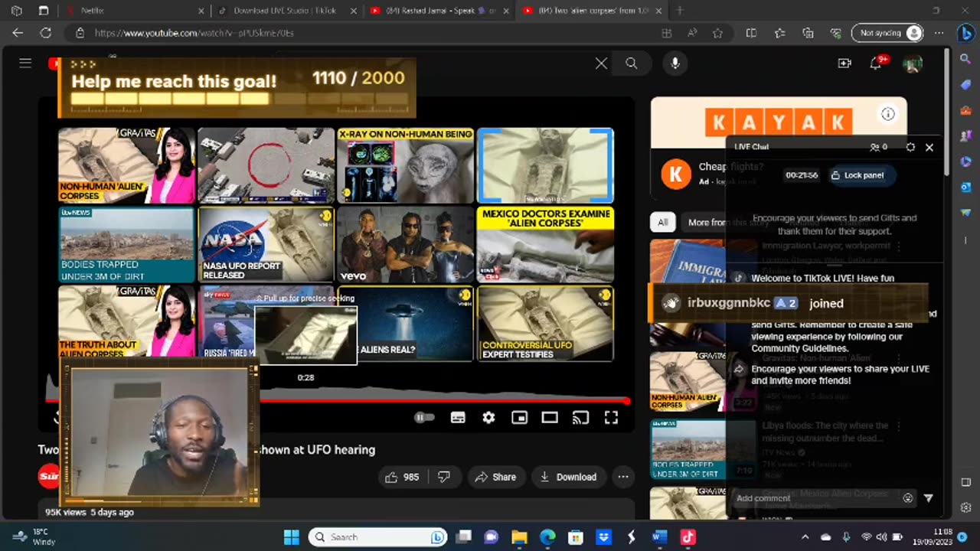The image size is (980, 551).
Task: Open Microsoft Store from taskbar
Action: pos(576,537)
